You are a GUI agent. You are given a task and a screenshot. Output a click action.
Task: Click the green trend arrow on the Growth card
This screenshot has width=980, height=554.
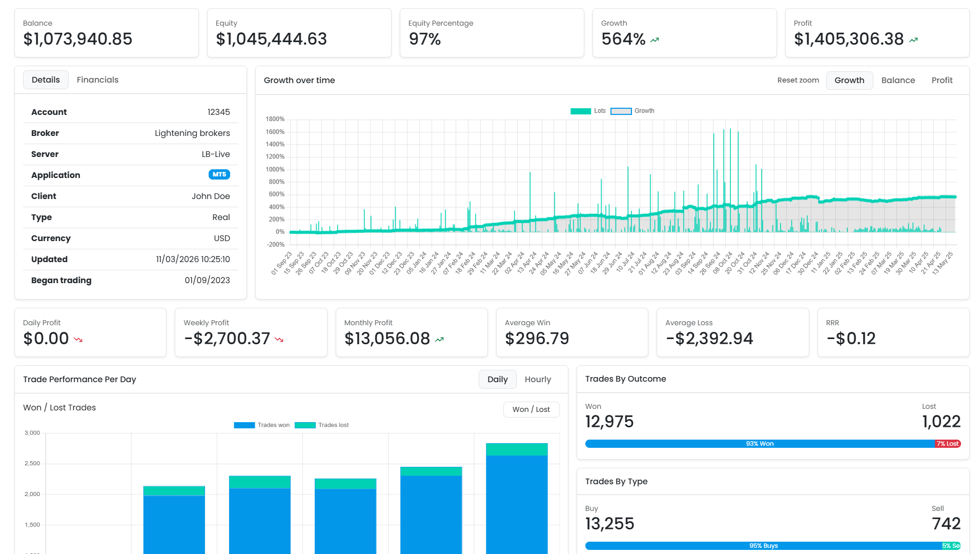tap(655, 39)
